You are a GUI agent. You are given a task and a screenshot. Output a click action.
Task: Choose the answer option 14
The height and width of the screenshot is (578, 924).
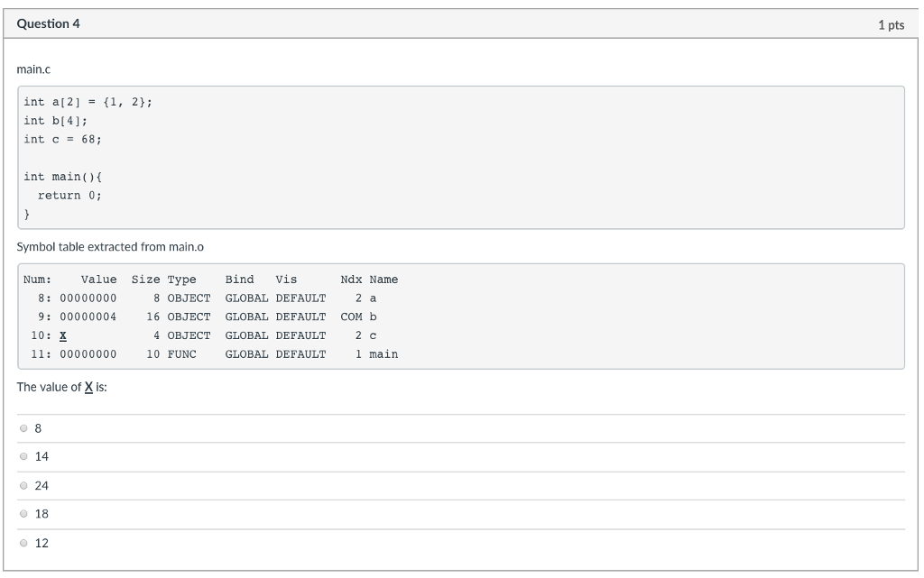[x=24, y=457]
